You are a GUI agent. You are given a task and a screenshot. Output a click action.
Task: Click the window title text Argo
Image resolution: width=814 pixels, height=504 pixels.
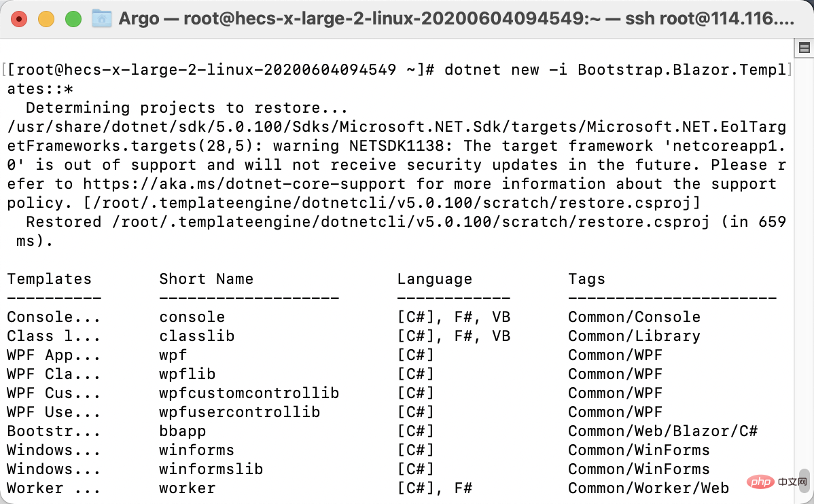(x=139, y=19)
